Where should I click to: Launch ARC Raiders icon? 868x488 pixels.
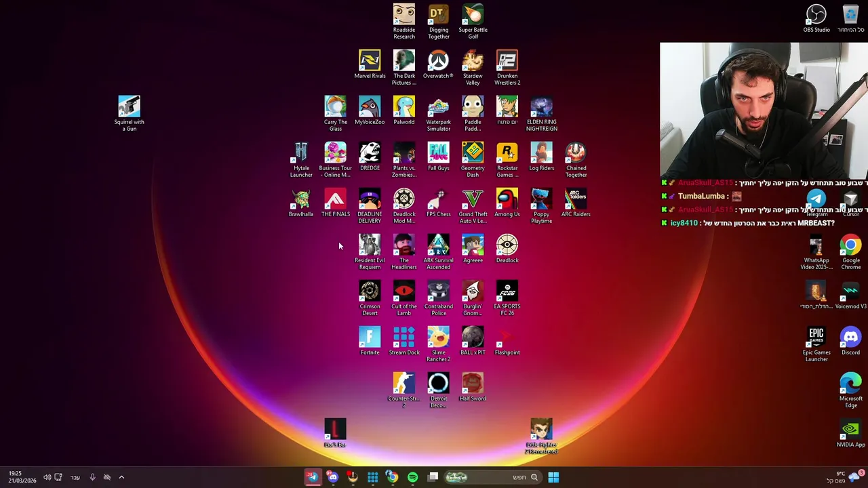(x=576, y=203)
